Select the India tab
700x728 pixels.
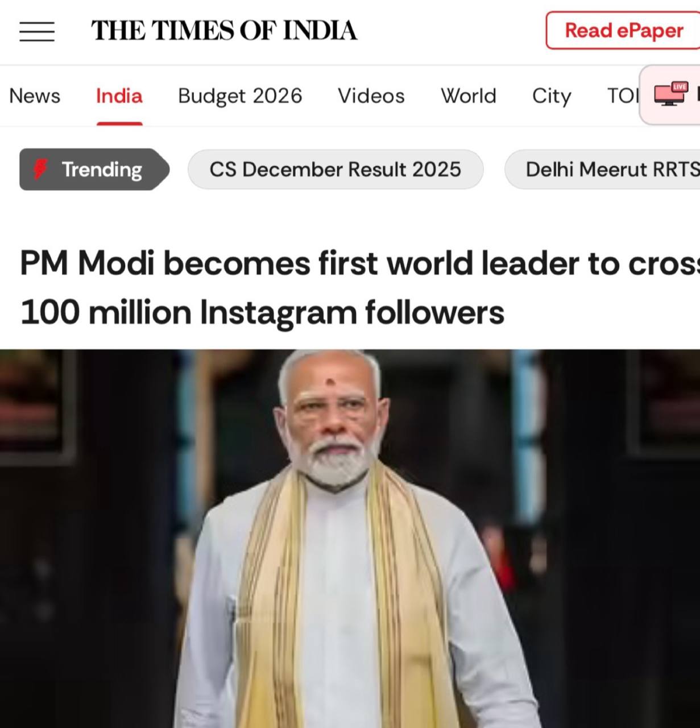click(x=119, y=96)
